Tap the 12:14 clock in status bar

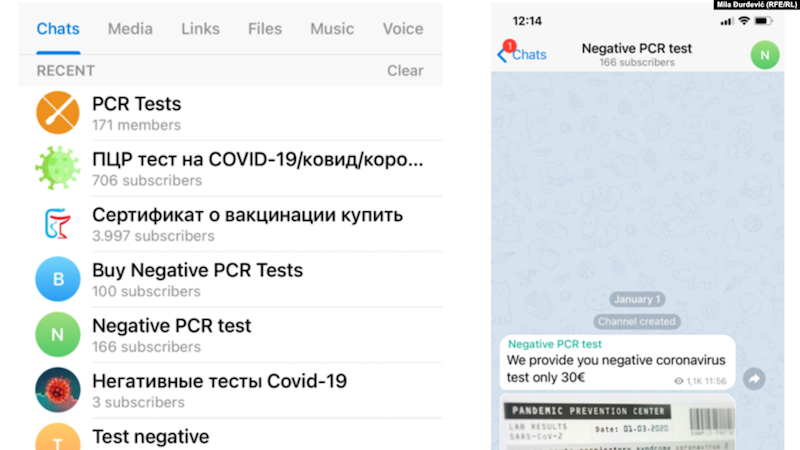click(x=527, y=21)
